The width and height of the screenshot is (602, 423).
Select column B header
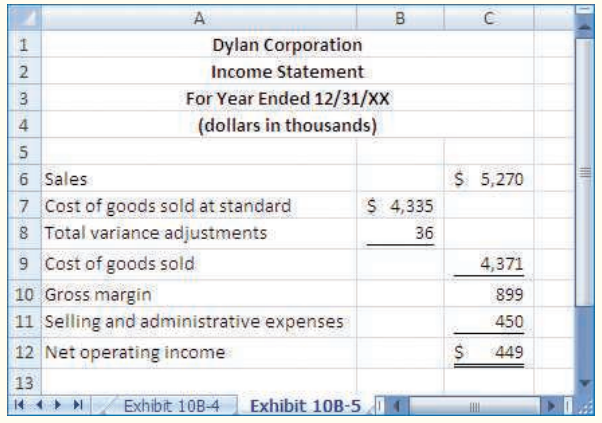coord(400,18)
